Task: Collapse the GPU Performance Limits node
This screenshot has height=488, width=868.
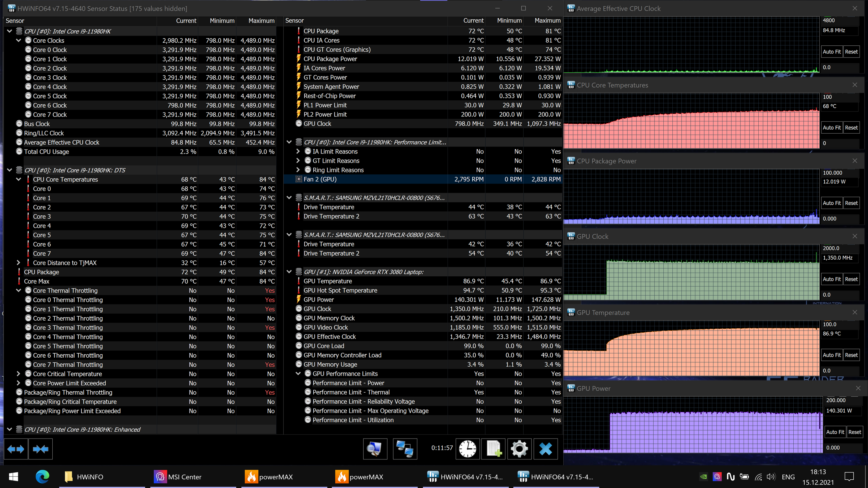Action: click(x=298, y=374)
